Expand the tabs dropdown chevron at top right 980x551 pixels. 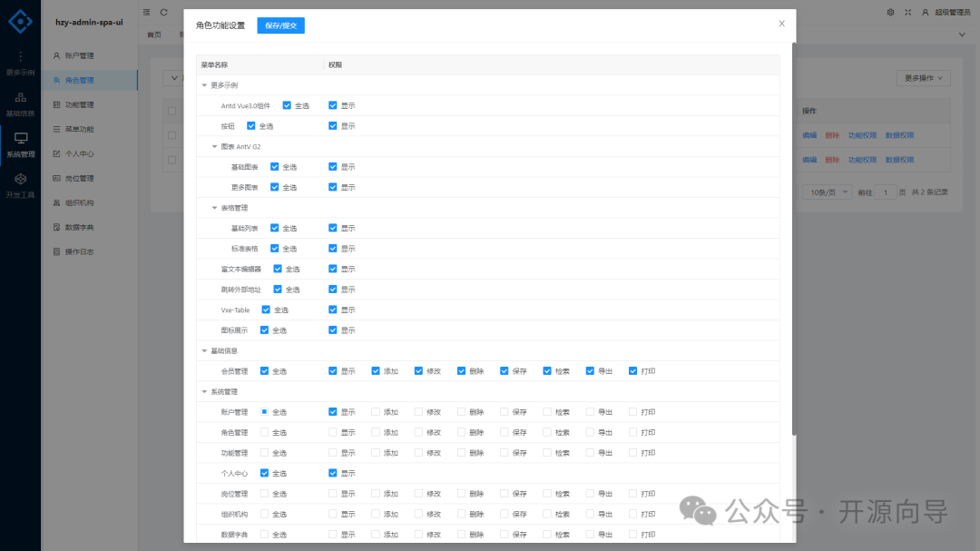pos(962,35)
